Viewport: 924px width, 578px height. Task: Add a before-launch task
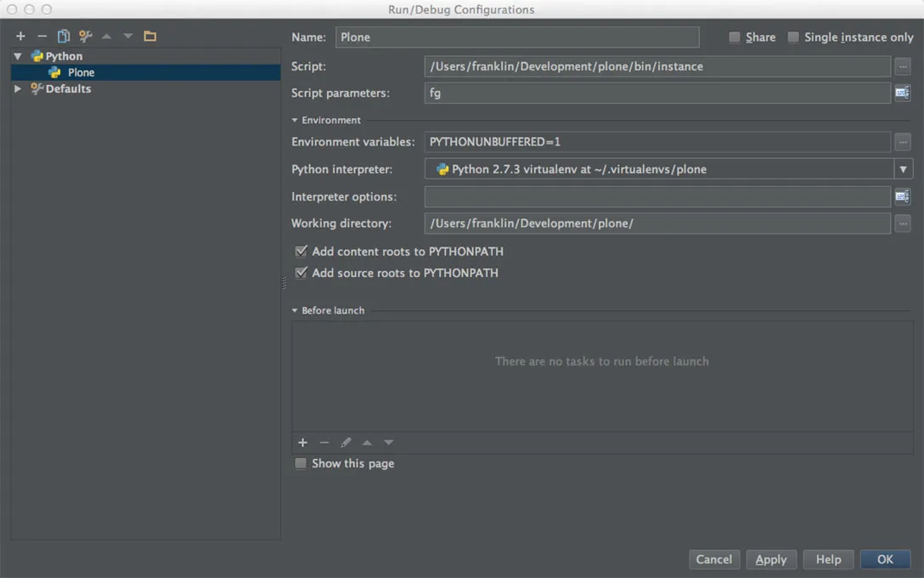point(302,442)
